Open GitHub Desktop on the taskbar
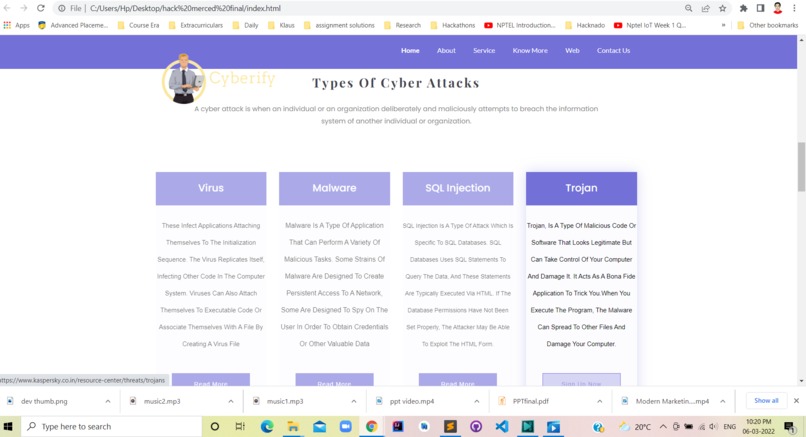The width and height of the screenshot is (806, 437). coord(477,427)
